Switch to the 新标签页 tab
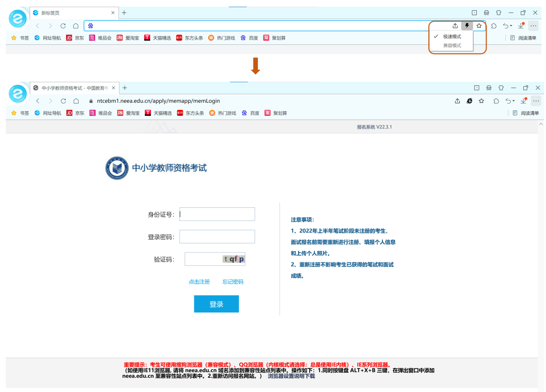Screen dimensions: 546x392 click(x=74, y=13)
